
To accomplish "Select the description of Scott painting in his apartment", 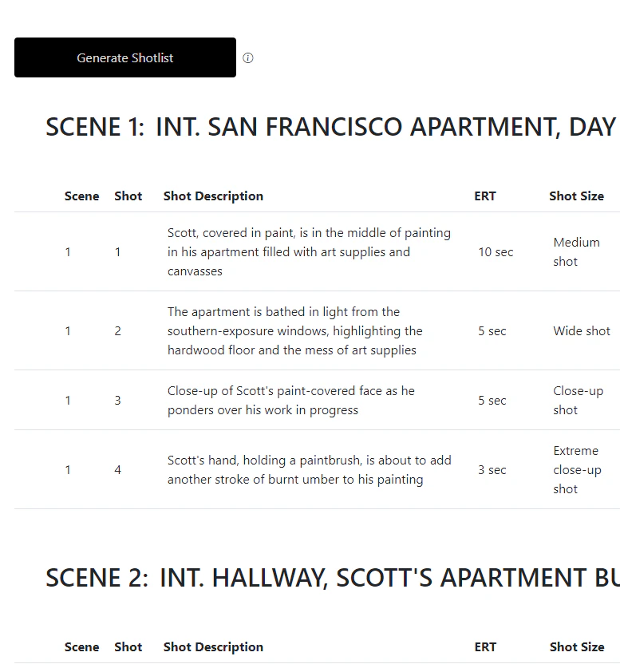I will coord(309,252).
